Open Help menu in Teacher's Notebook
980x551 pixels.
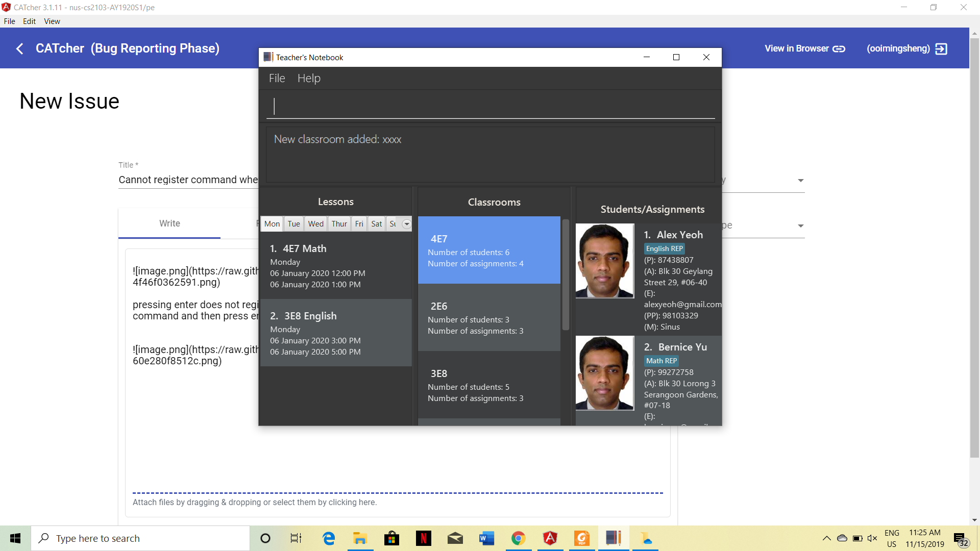pos(309,78)
